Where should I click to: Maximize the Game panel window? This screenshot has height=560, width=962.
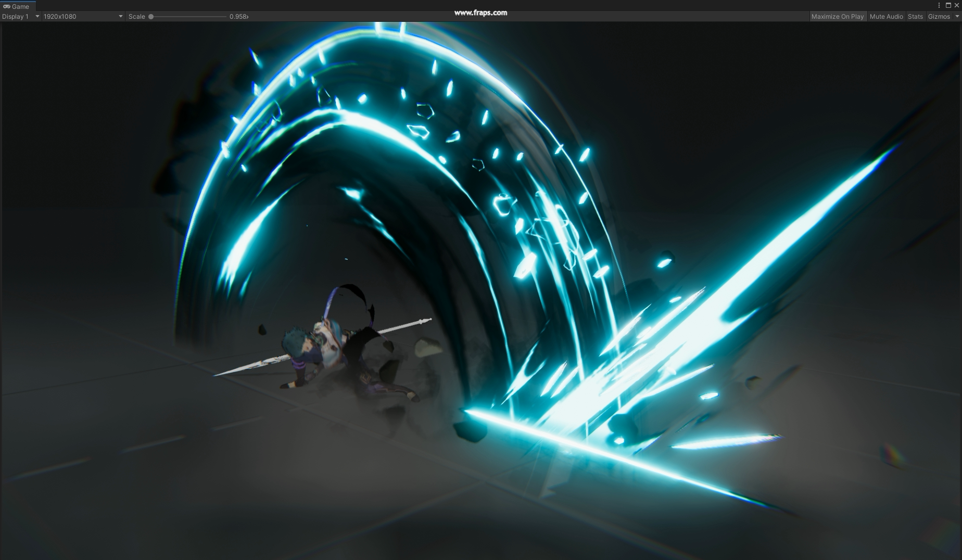click(948, 5)
